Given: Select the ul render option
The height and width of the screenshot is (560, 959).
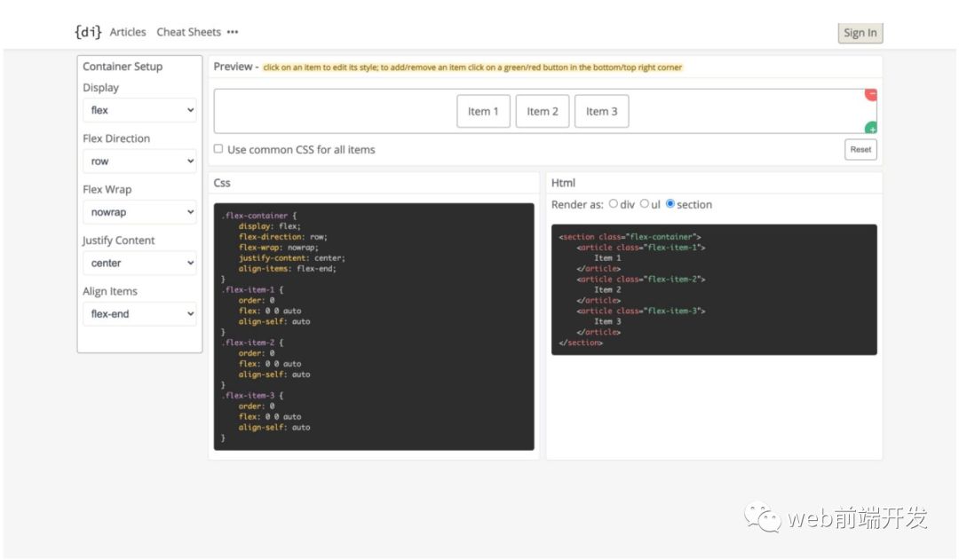Looking at the screenshot, I should click(645, 204).
